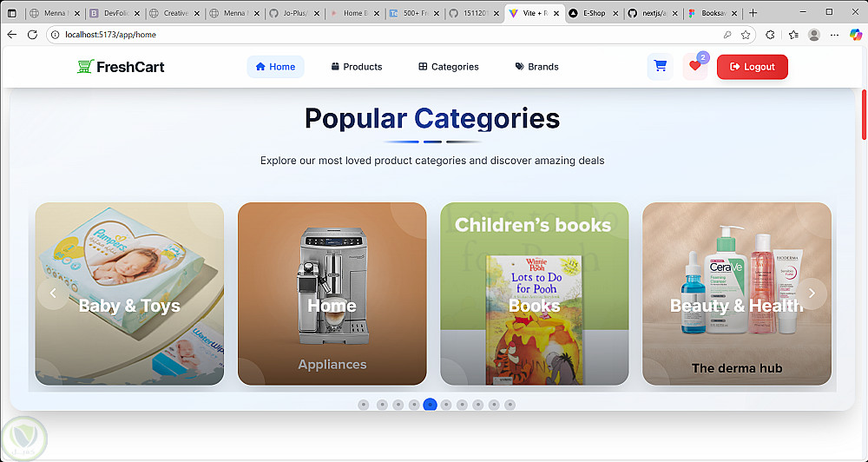Open Products nav item
Image resolution: width=868 pixels, height=462 pixels.
pos(357,67)
